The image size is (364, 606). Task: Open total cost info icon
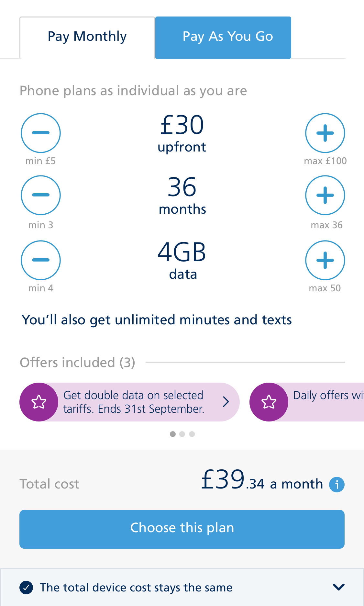(337, 485)
